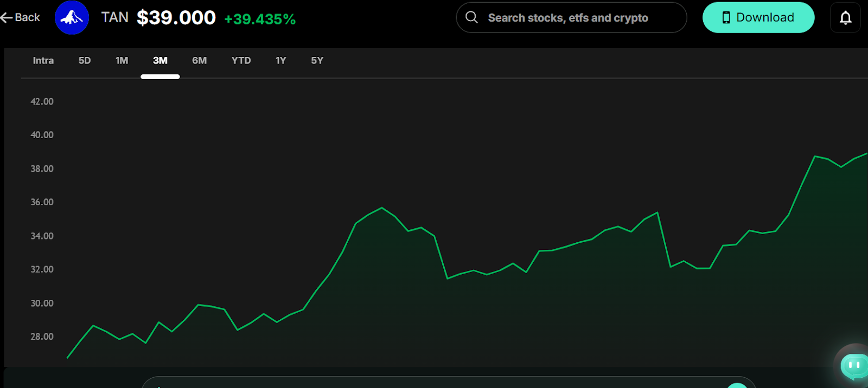Select the 3M time range tab
Screen dimensions: 868x388
coord(160,61)
